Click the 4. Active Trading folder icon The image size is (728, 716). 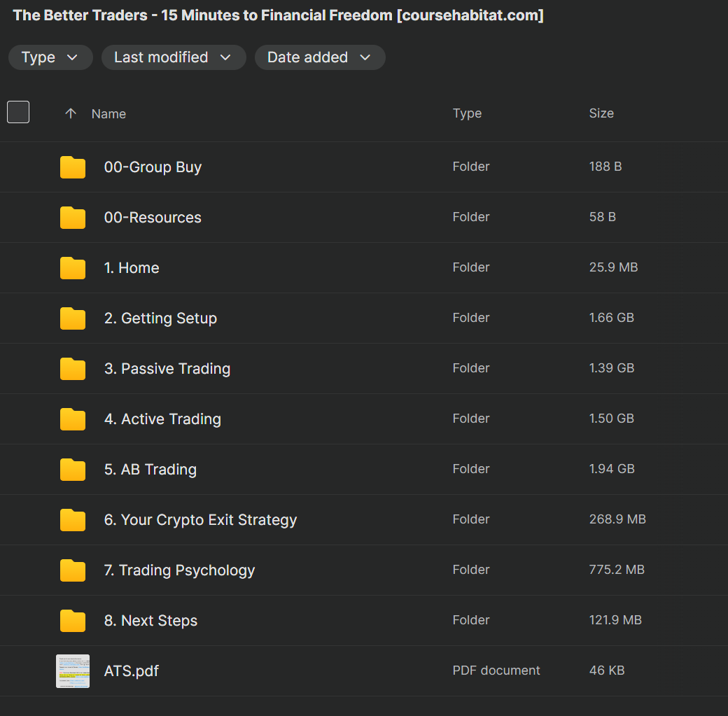(73, 419)
